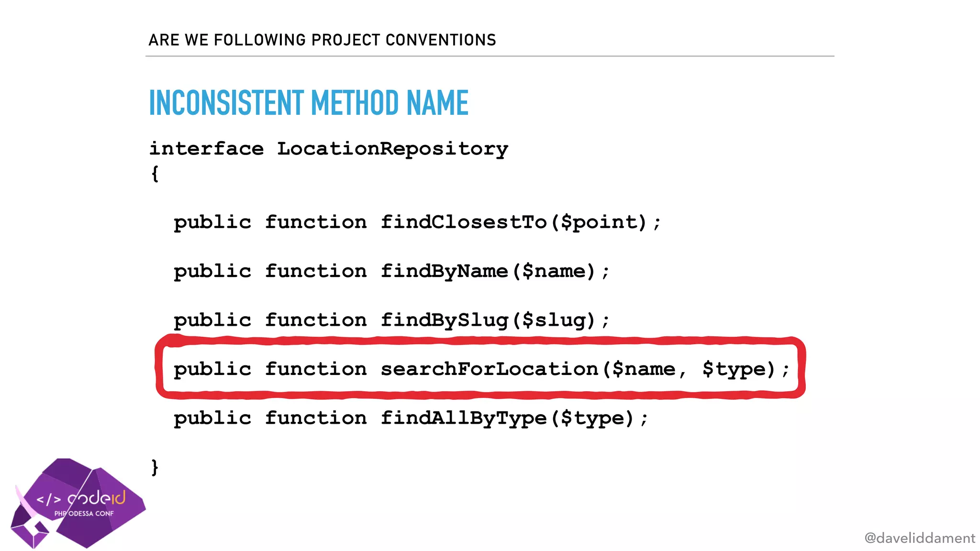Screen dimensions: 980x551
Task: Click the findClosestTo($point) line
Action: (x=417, y=223)
